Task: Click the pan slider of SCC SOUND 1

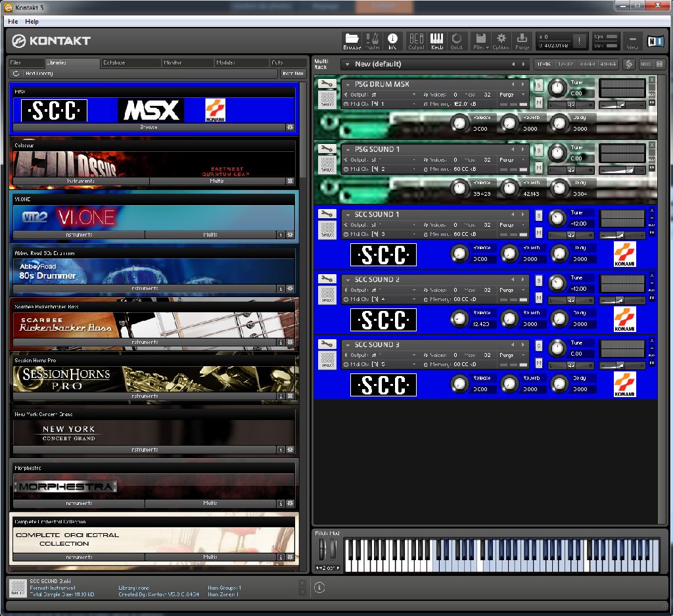Action: point(571,235)
